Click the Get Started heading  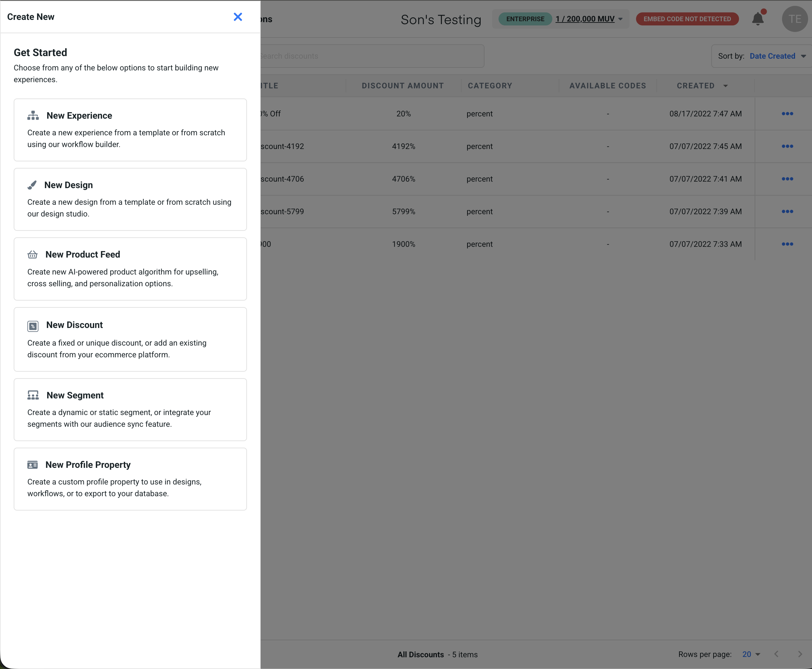[40, 52]
